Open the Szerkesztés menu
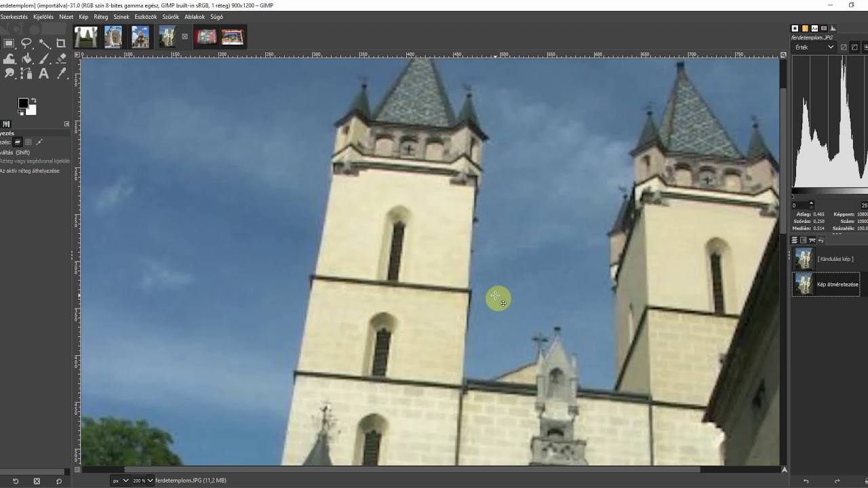This screenshot has width=868, height=488. click(14, 16)
